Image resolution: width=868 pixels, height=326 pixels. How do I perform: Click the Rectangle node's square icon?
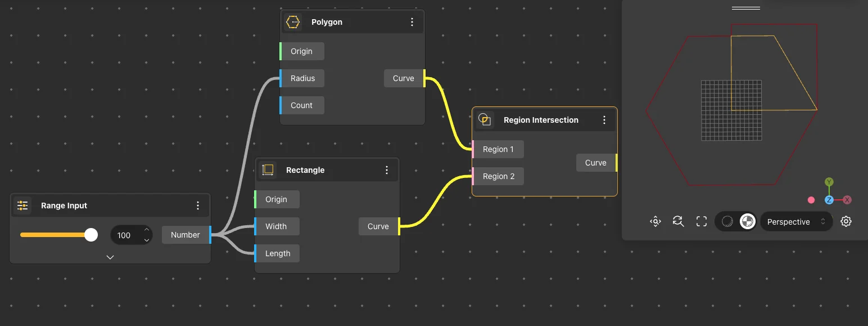(x=268, y=169)
